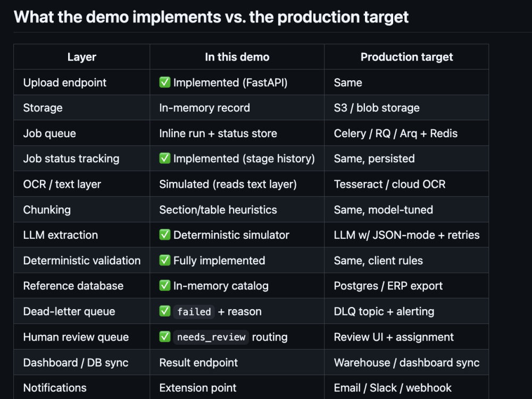Screen dimensions: 532x399
Task: Select the failed inline code label
Action: 194,311
